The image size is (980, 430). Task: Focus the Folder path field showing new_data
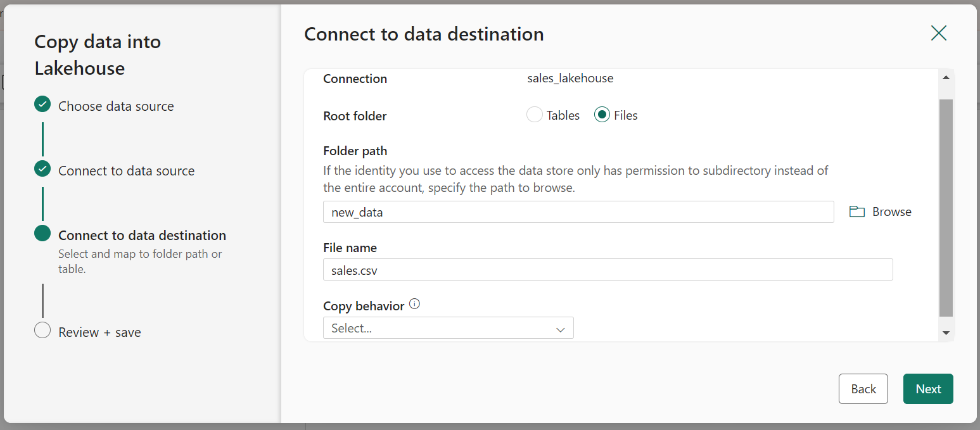(x=578, y=212)
